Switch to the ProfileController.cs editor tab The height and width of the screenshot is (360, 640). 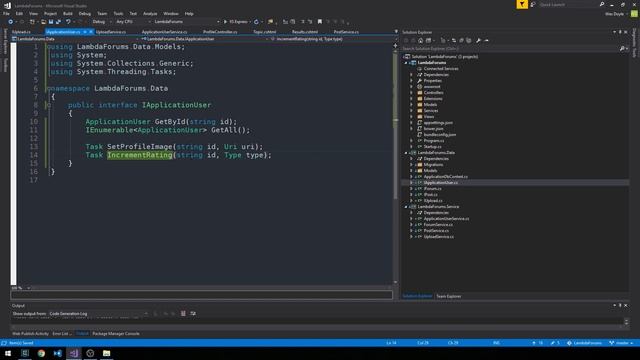pyautogui.click(x=220, y=32)
